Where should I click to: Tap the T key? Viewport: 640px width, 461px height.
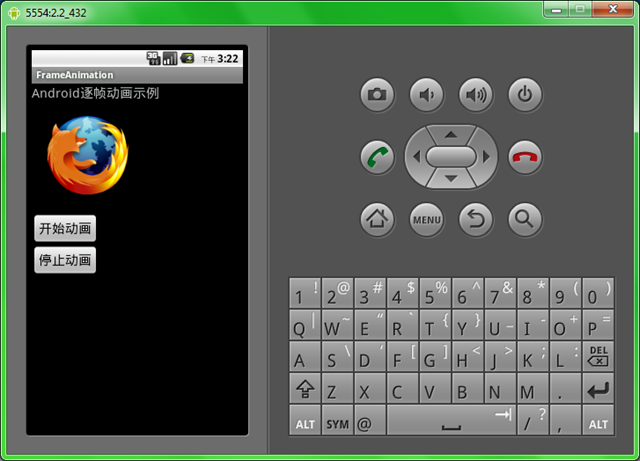(435, 325)
